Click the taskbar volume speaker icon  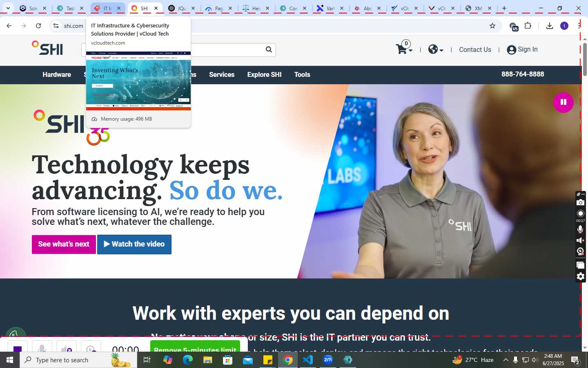pos(535,360)
